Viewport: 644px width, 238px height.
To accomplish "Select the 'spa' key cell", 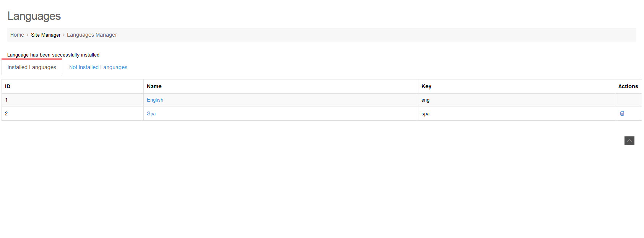I will (x=425, y=114).
